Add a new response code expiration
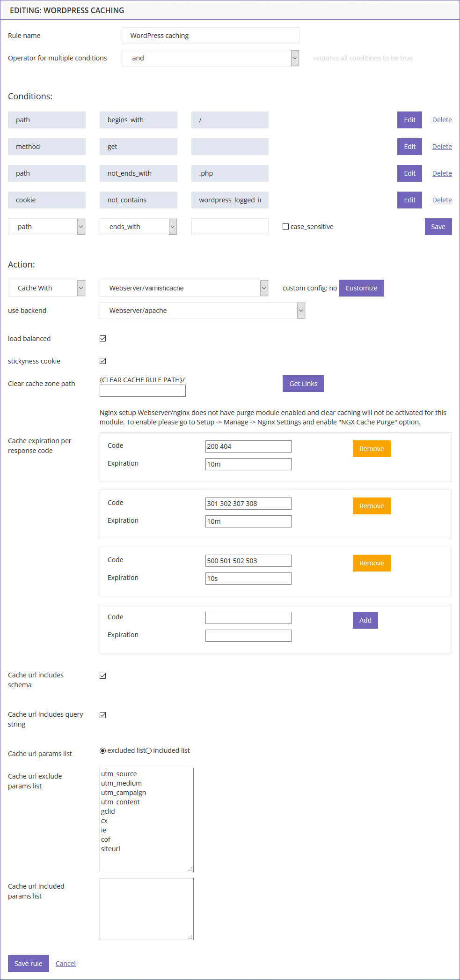This screenshot has width=460, height=980. [365, 620]
